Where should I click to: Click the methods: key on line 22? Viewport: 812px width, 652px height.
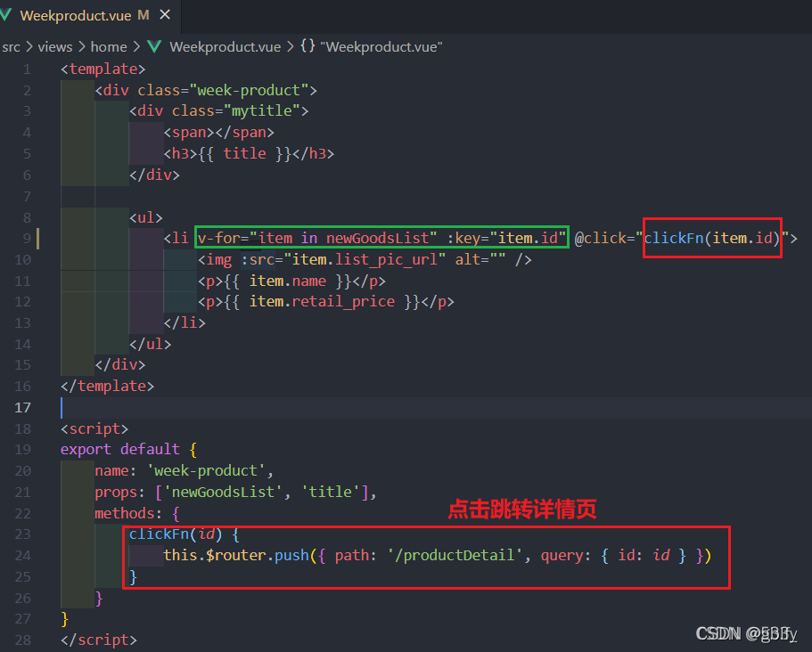tap(128, 514)
